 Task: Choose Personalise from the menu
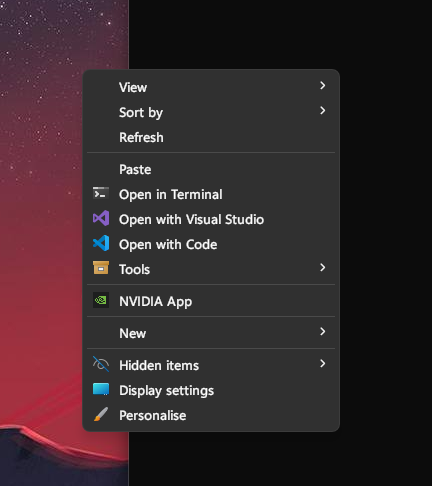tap(211, 415)
